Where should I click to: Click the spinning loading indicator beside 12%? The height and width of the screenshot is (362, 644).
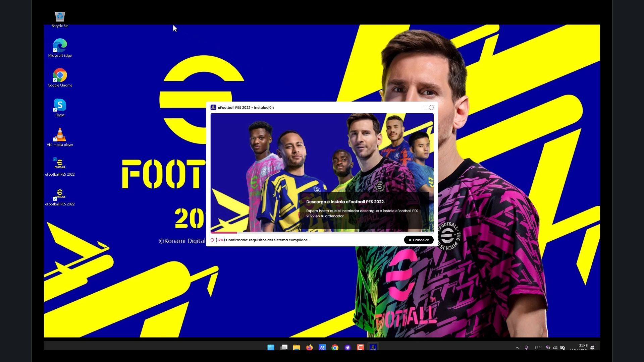[x=212, y=240]
